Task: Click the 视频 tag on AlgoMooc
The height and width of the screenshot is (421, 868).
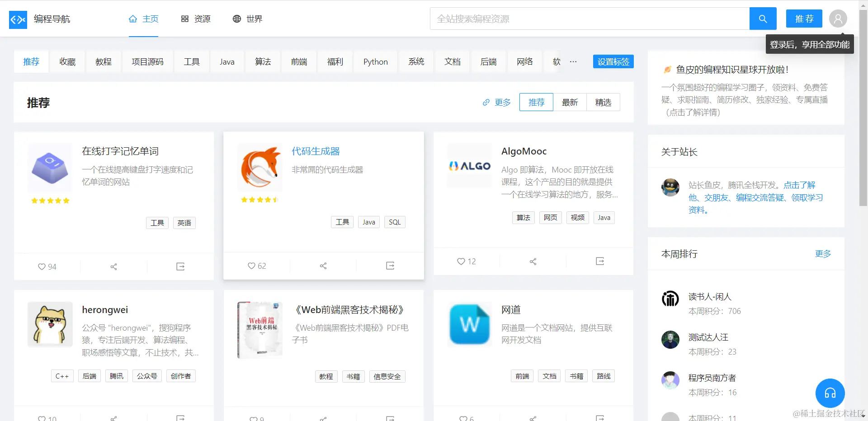Action: click(577, 217)
